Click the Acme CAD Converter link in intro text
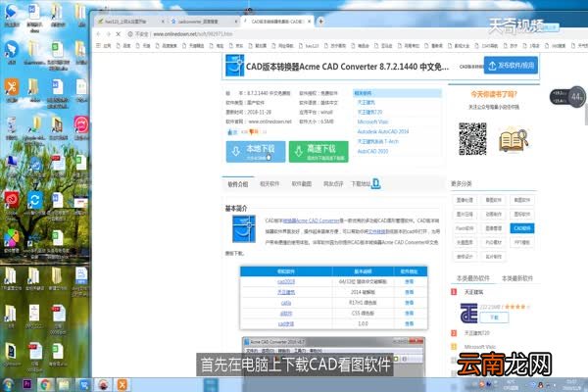The image size is (588, 392). [312, 220]
